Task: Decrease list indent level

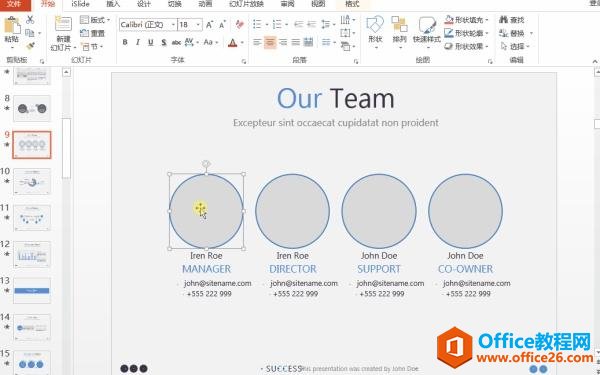Action: pyautogui.click(x=298, y=25)
